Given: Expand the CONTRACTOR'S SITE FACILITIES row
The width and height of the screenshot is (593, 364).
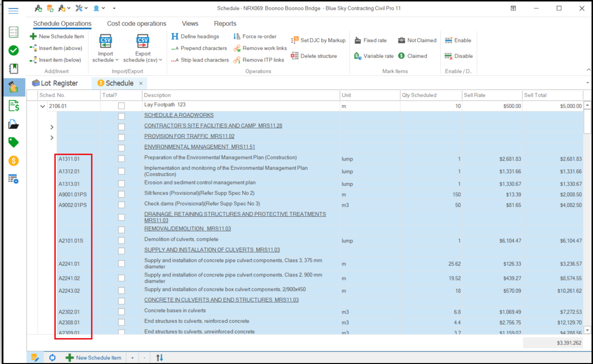Looking at the screenshot, I should coord(52,127).
